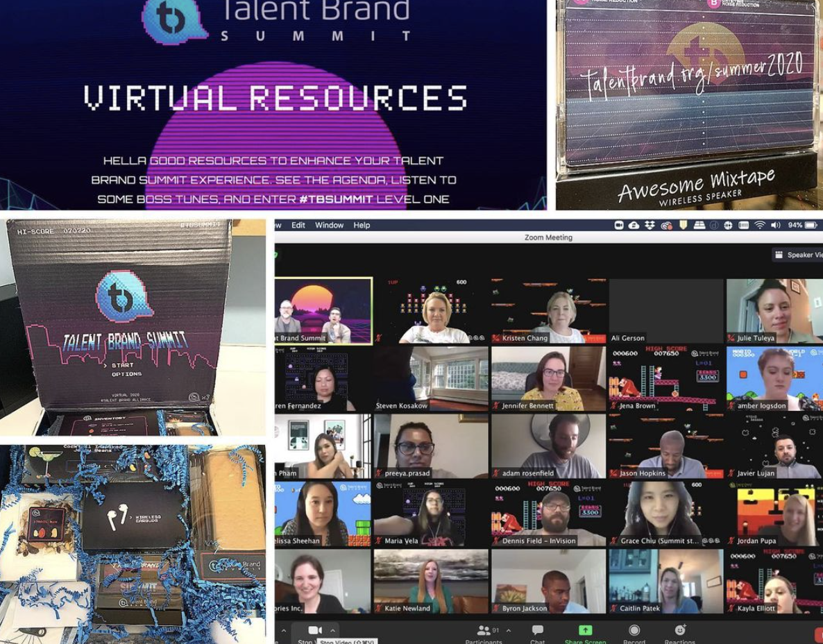Open the Chat panel in Zoom

pos(538,630)
